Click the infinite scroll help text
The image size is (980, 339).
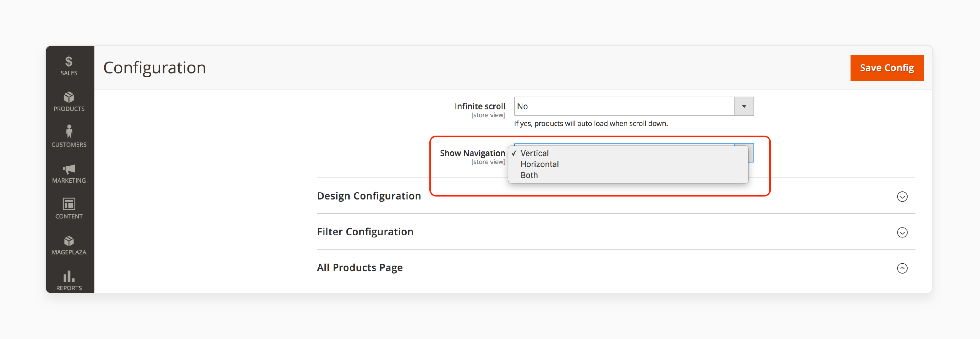591,123
